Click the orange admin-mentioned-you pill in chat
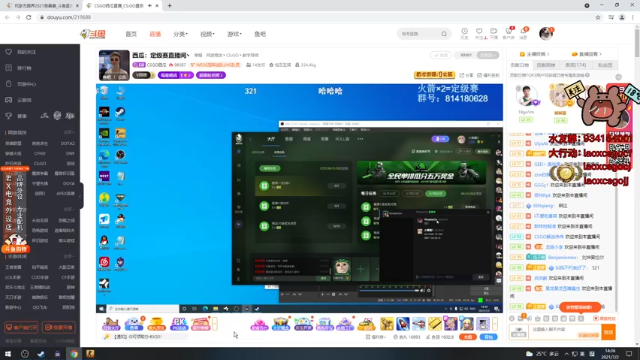The height and width of the screenshot is (360, 640). coord(580,307)
